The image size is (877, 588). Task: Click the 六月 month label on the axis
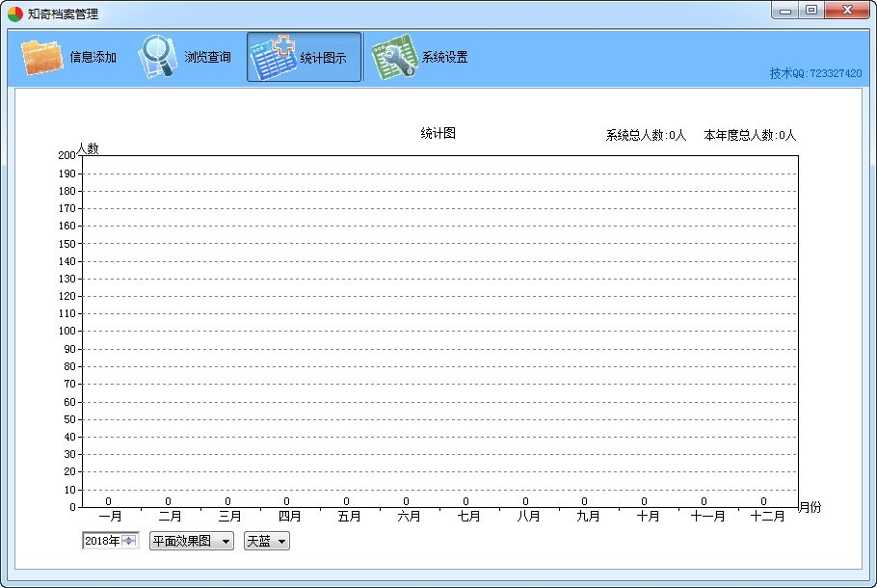pos(409,517)
